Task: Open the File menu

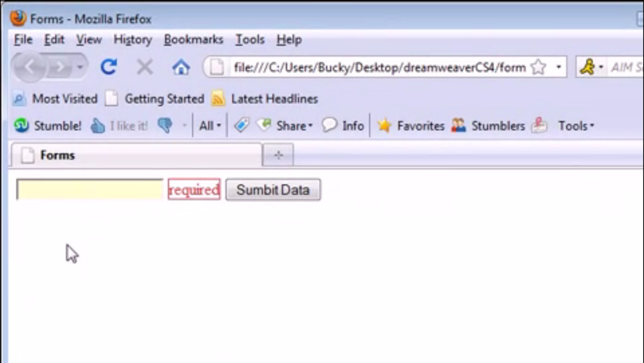Action: pos(23,39)
